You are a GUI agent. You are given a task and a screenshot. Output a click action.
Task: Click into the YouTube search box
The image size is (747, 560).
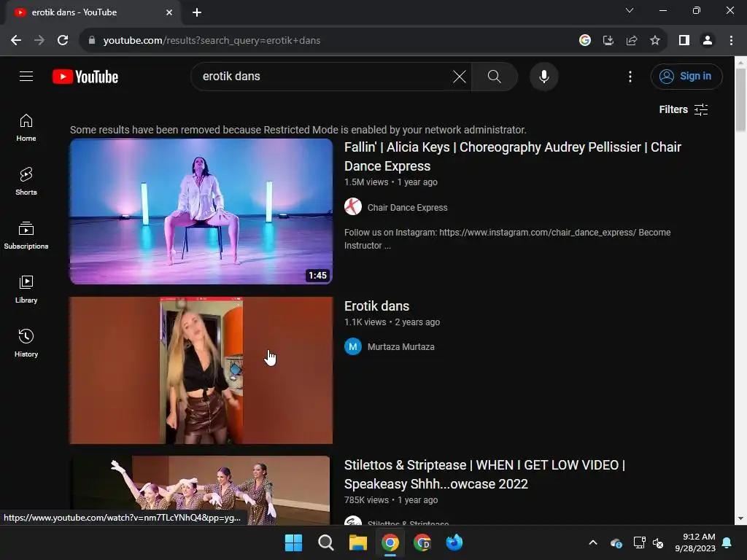point(324,76)
